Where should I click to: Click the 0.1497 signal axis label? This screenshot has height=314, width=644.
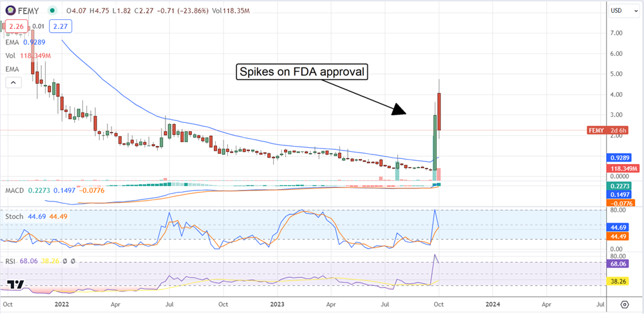619,194
